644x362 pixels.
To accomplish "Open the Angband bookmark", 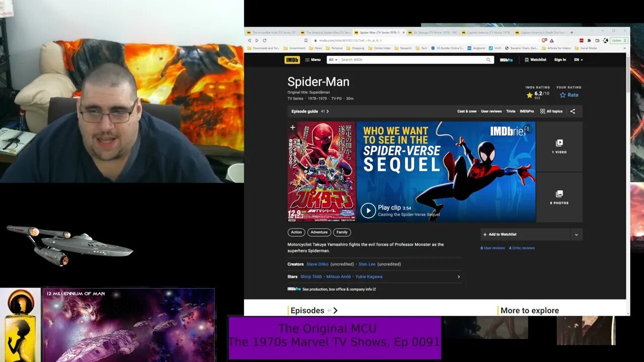I will tap(476, 48).
